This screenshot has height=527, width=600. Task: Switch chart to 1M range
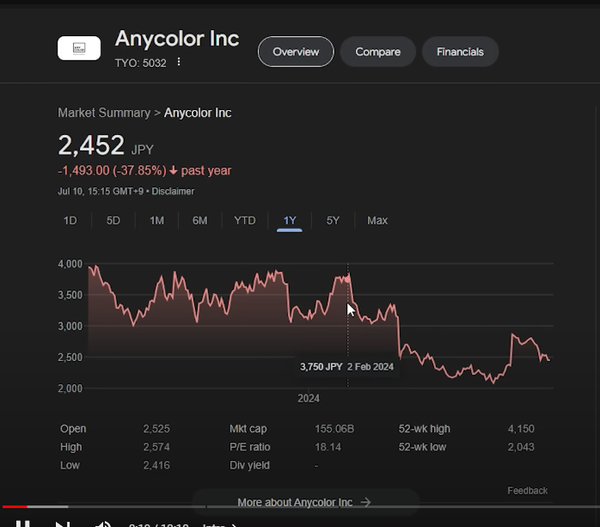pyautogui.click(x=157, y=220)
